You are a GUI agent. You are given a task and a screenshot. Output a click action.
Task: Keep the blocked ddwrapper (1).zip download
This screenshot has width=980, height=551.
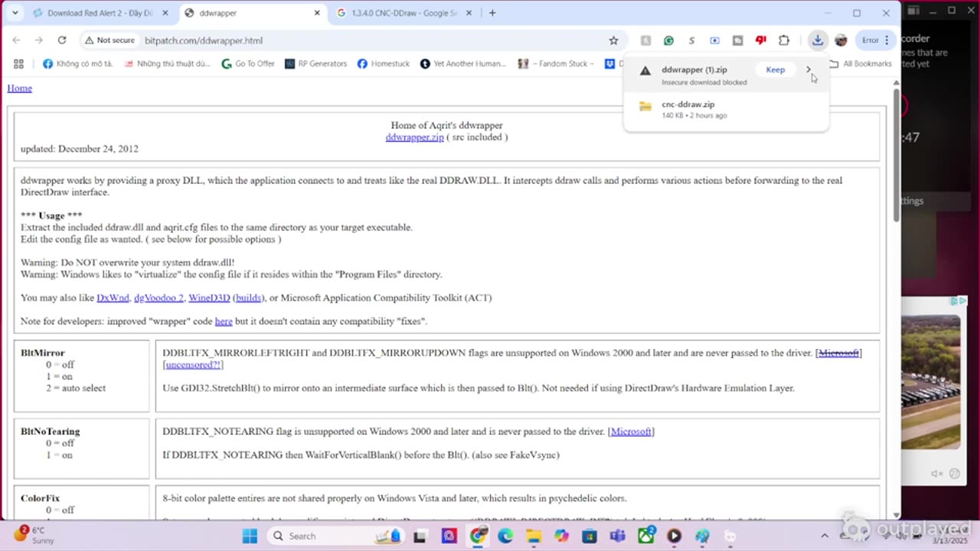776,70
